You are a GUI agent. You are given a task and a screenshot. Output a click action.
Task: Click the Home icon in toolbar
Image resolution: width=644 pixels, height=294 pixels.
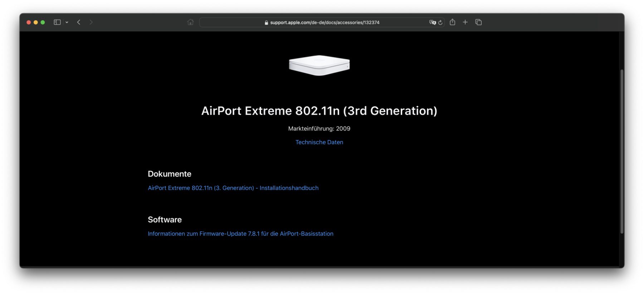190,22
